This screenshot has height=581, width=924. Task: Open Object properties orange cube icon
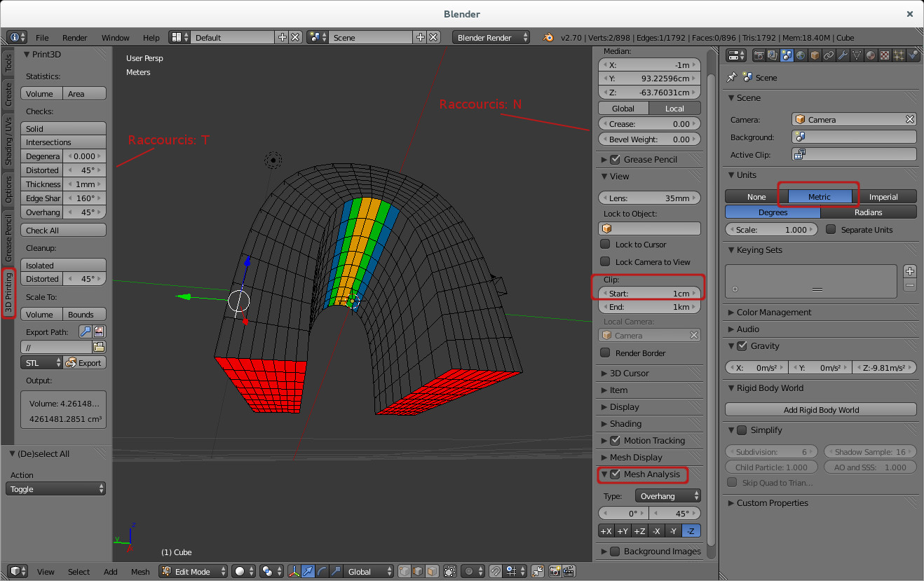[815, 55]
